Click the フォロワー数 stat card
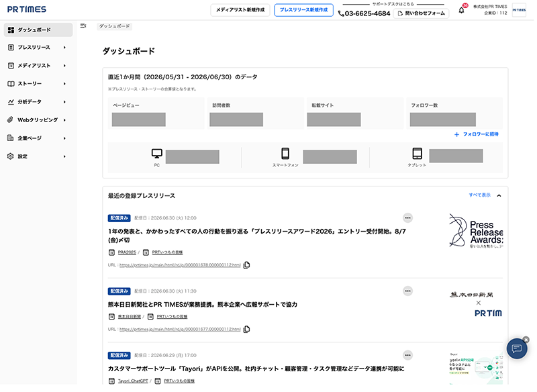This screenshot has width=537, height=392. (x=454, y=113)
